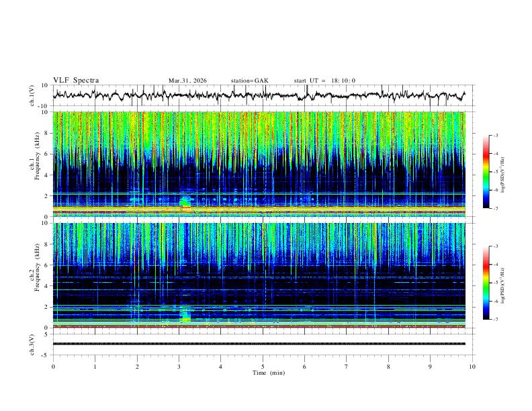532x411 pixels.
Task: Click time axis tick label '1'
Action: (95, 367)
